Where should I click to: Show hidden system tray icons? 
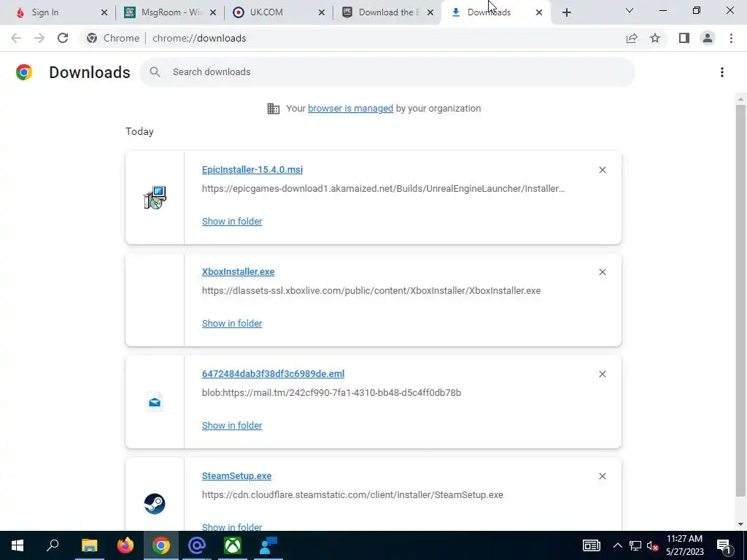[617, 545]
